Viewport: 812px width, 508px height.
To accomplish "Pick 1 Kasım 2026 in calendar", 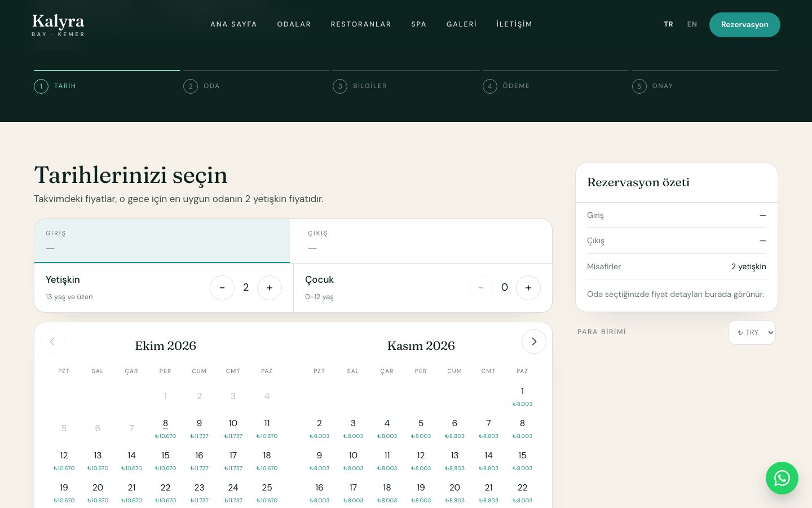I will click(x=522, y=396).
